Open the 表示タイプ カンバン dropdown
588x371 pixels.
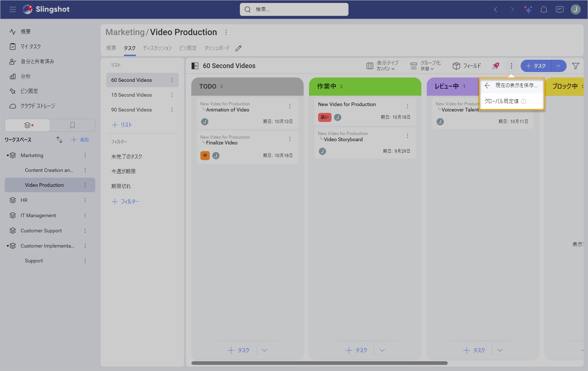pos(383,66)
